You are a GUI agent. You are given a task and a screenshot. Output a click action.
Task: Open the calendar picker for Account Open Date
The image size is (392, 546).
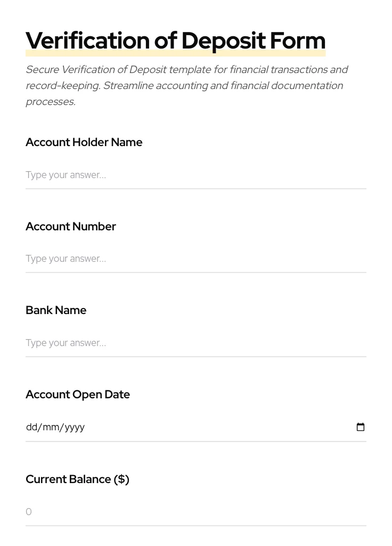coord(361,427)
